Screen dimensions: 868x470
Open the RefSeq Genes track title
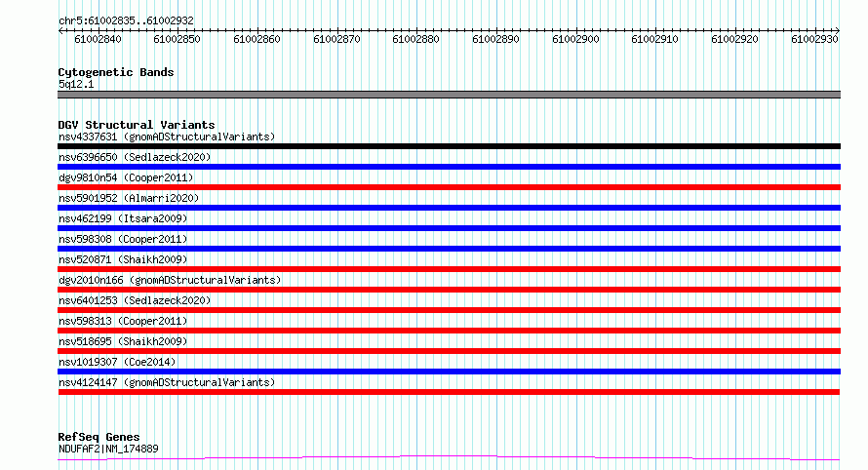click(99, 438)
